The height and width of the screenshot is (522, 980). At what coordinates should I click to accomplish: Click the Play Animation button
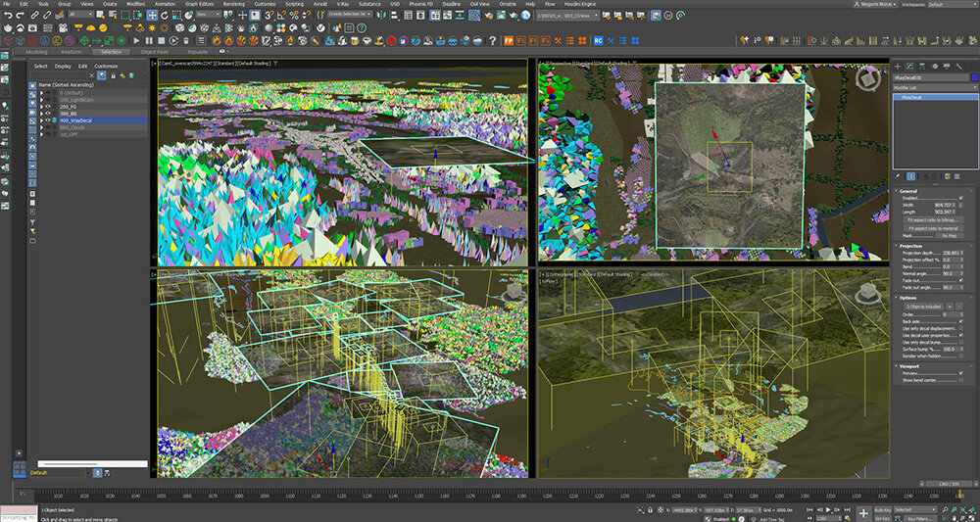(x=829, y=510)
